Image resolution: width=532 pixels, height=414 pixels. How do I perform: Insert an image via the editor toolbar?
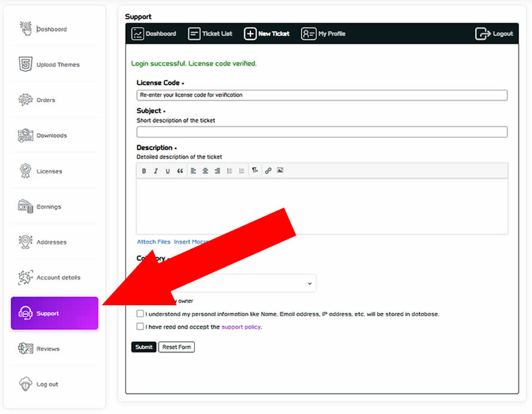280,171
